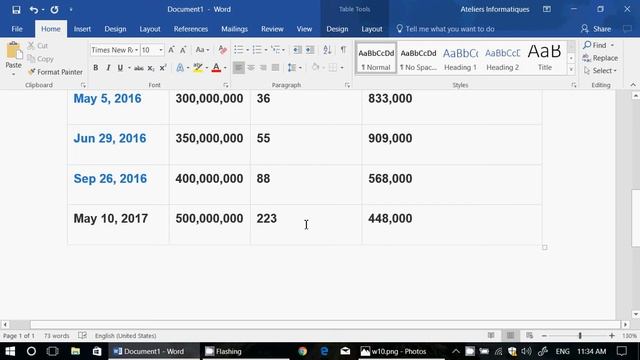Click Multilevel list icon
The height and width of the screenshot is (360, 640).
(x=276, y=50)
